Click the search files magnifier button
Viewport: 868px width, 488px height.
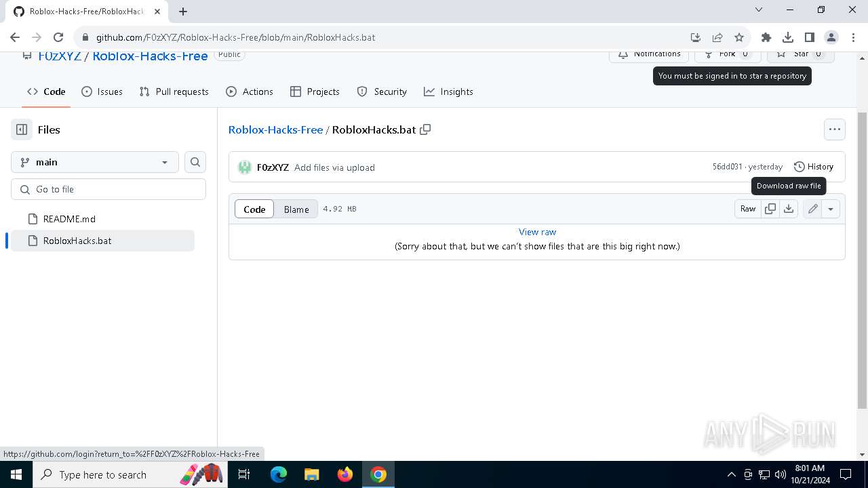[x=195, y=162]
